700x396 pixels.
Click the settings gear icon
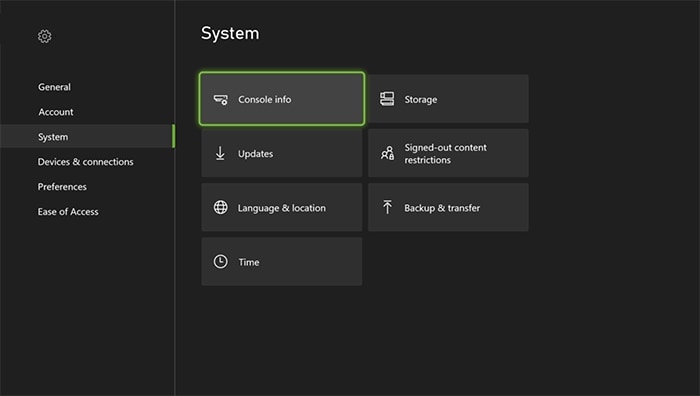tap(44, 36)
